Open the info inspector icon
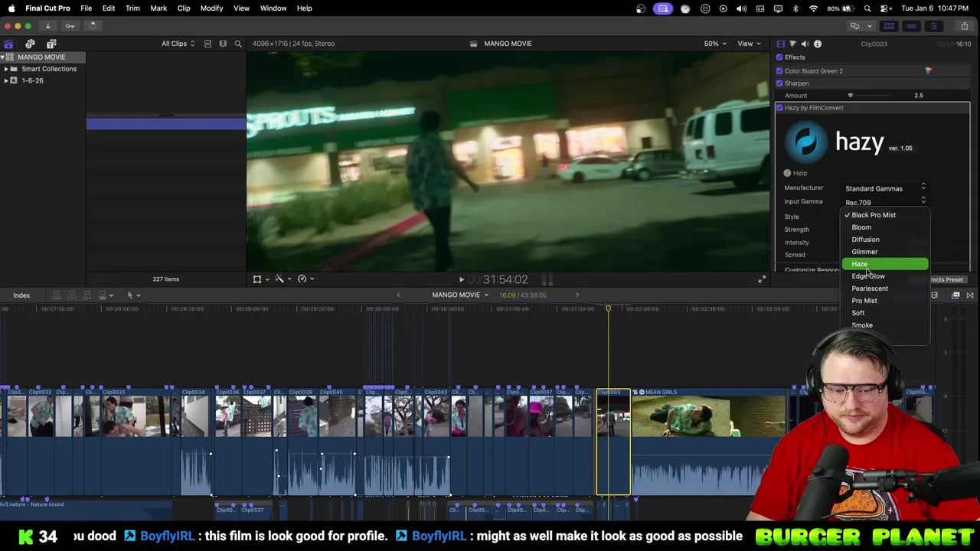Screen dimensions: 980x551 point(818,44)
